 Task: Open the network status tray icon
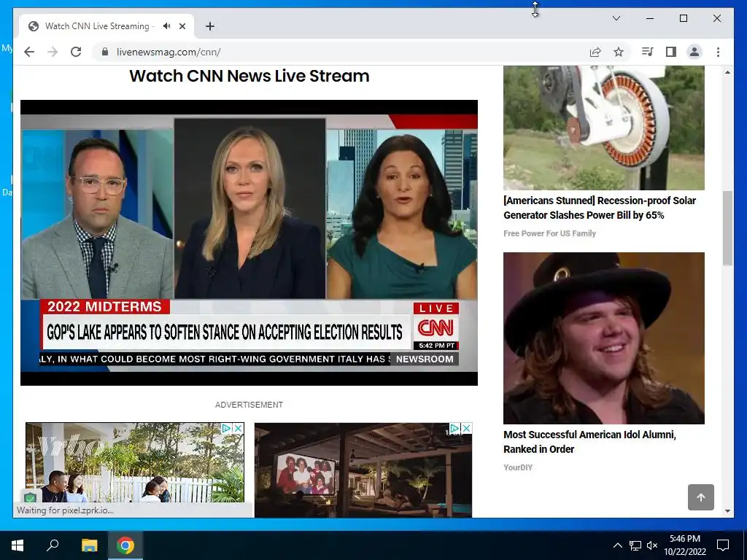point(635,545)
